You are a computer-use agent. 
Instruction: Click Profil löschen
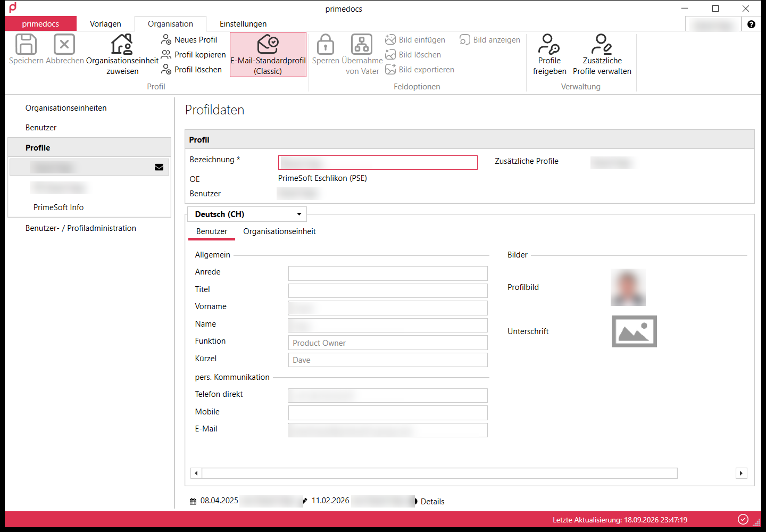coord(191,70)
